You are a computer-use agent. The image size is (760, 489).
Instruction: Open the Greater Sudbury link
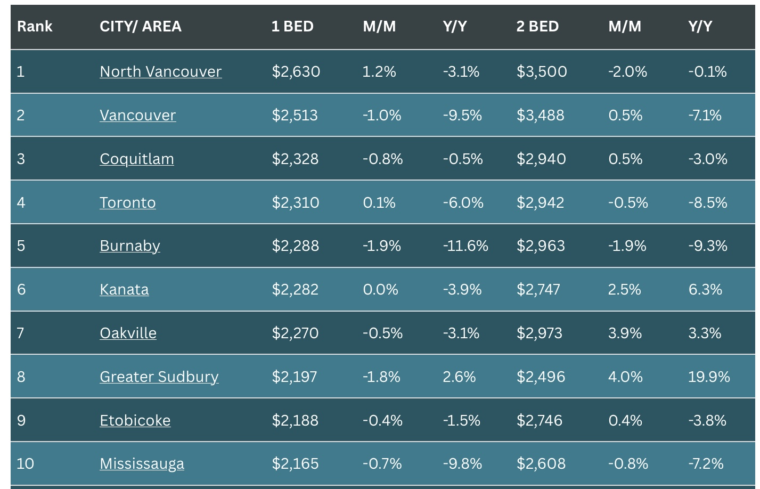coord(159,377)
